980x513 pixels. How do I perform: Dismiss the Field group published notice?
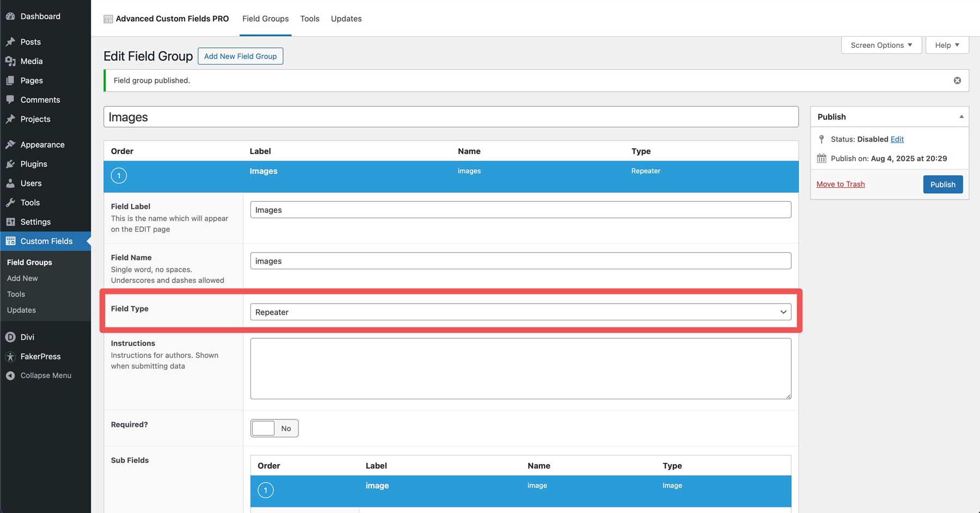point(957,80)
